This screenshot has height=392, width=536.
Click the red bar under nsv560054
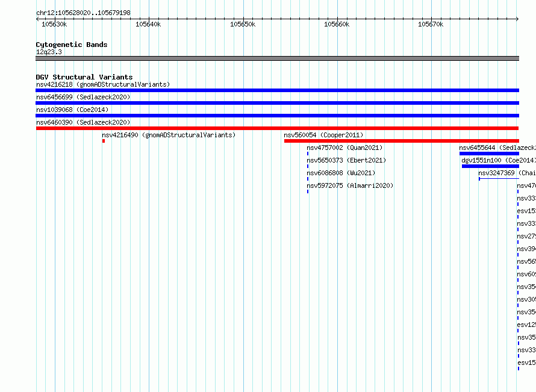coord(402,141)
